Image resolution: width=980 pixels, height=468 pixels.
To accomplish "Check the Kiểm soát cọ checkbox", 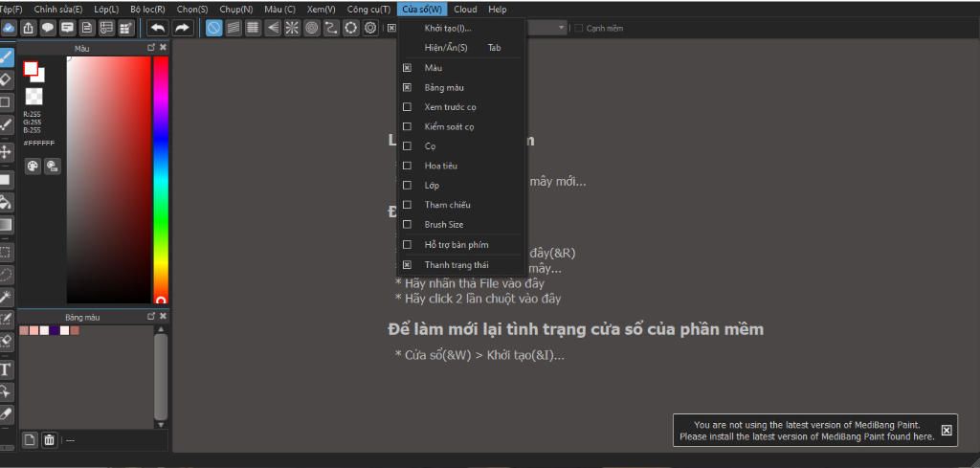I will tap(407, 126).
